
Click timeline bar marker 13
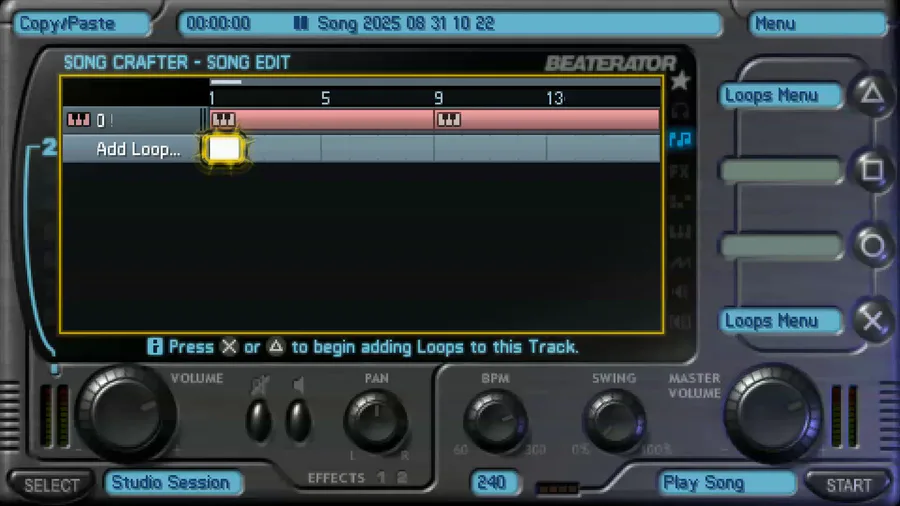[554, 99]
